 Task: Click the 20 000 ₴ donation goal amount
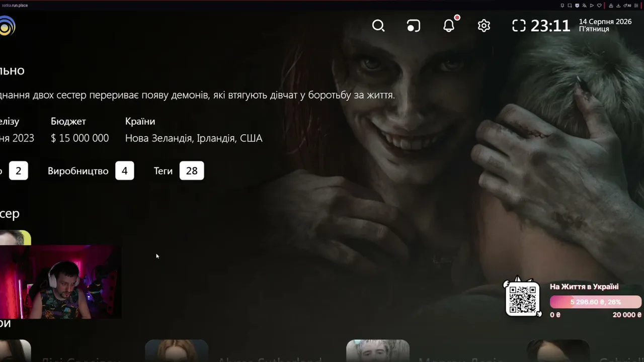(627, 315)
